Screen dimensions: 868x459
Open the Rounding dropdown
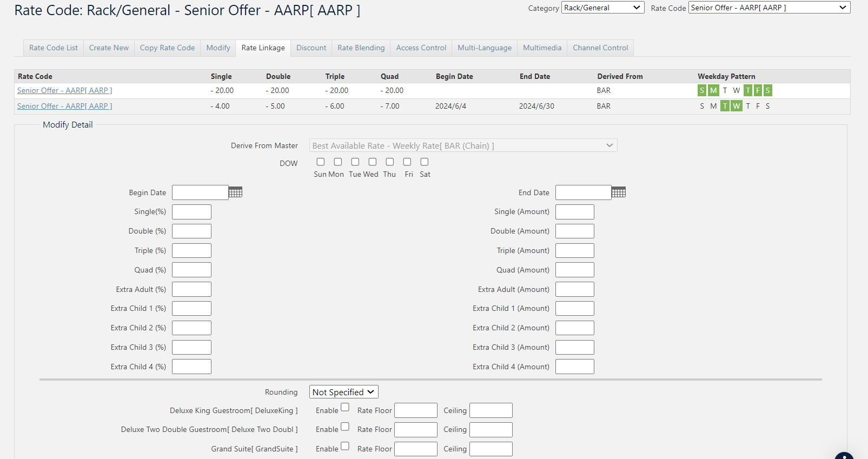[x=343, y=392]
